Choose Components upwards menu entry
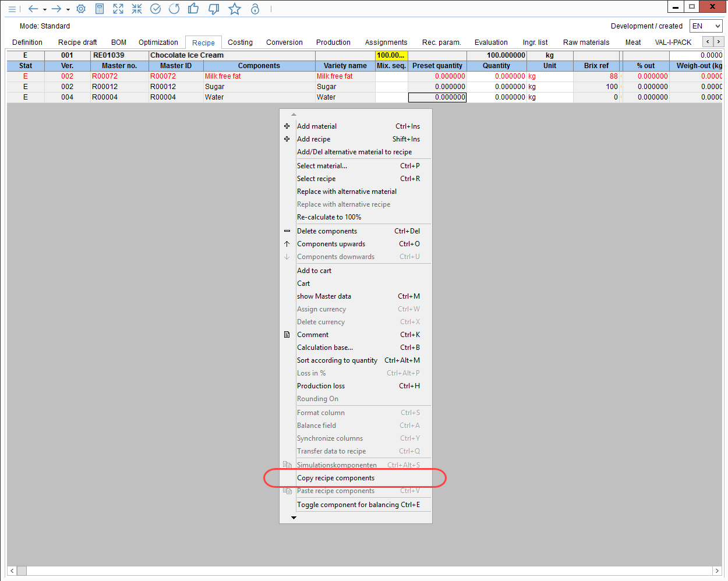This screenshot has height=581, width=728. 356,244
